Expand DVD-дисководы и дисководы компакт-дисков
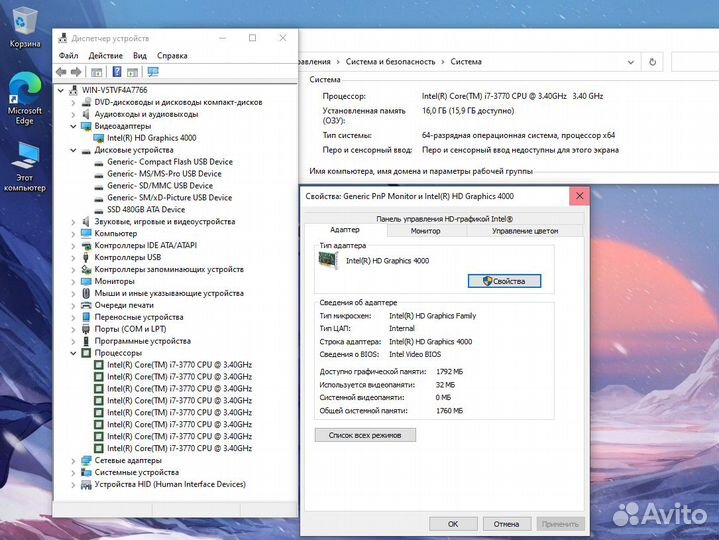The width and height of the screenshot is (719, 540). 73,102
